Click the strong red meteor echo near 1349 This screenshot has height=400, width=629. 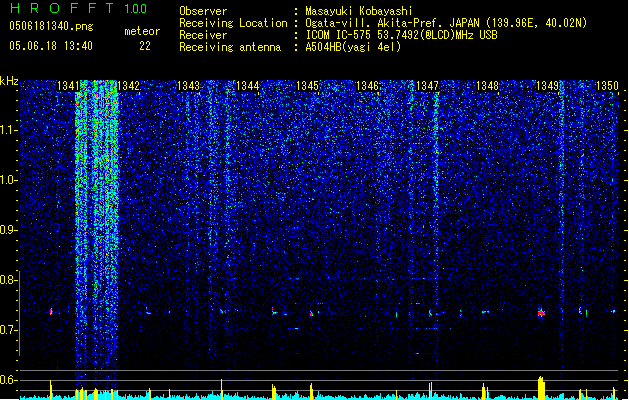pos(541,312)
